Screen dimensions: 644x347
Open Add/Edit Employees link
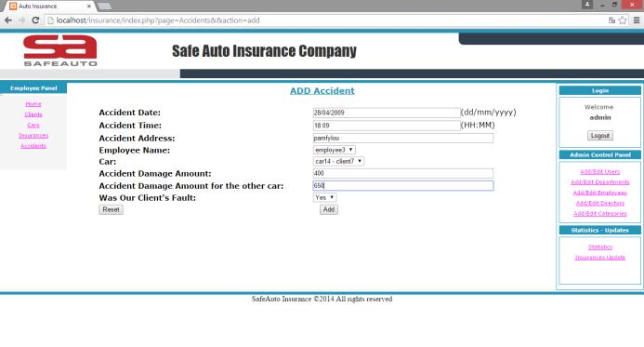point(600,193)
